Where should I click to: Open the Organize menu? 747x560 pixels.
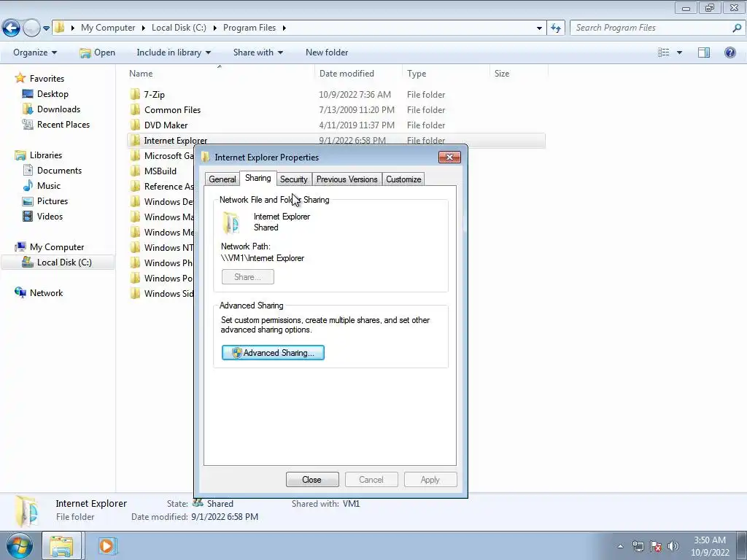pos(35,52)
